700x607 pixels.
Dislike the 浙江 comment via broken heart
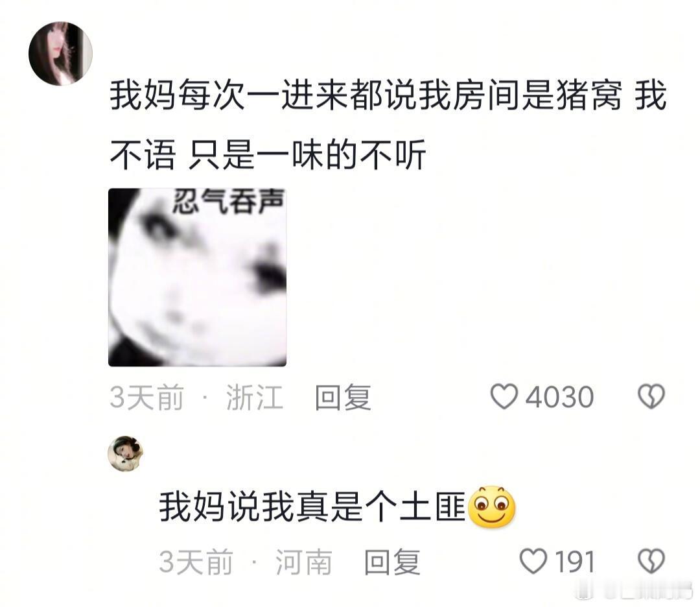point(651,396)
